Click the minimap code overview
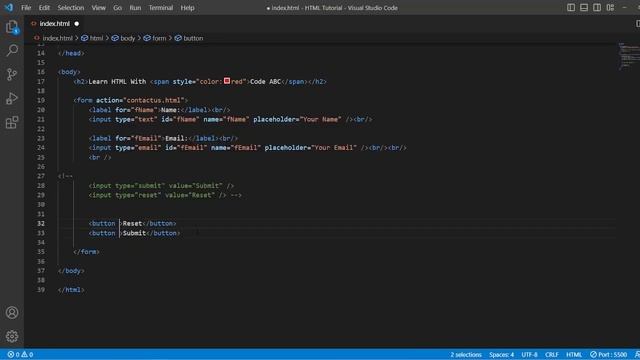Image resolution: width=640 pixels, height=360 pixels. [629, 56]
